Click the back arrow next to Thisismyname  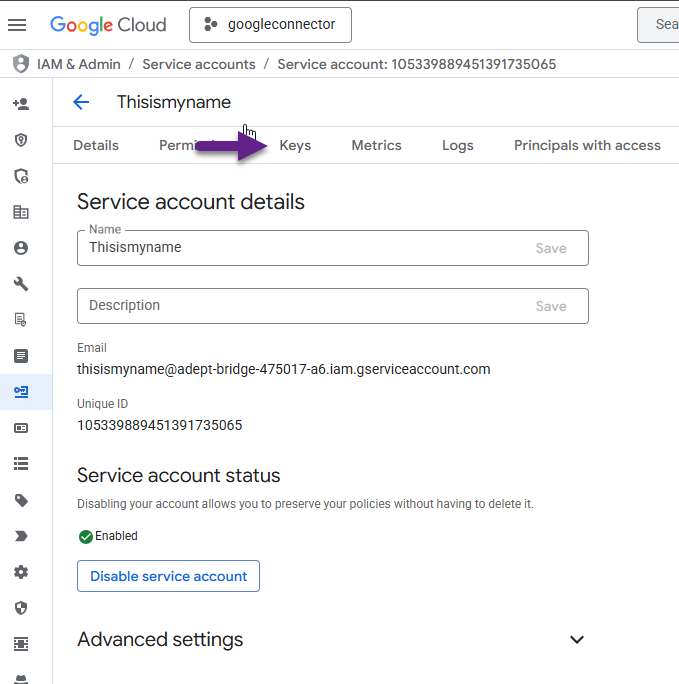(x=81, y=102)
